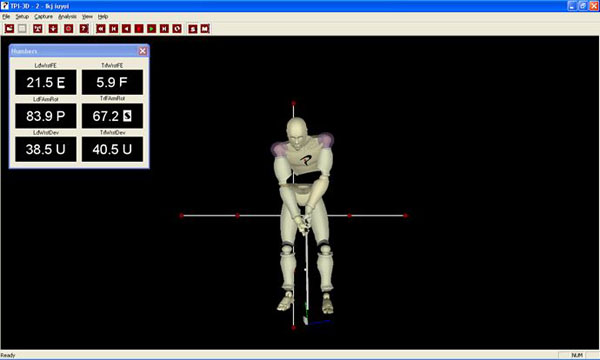The image size is (600, 360).
Task: Click the M toolbar icon
Action: 205,29
